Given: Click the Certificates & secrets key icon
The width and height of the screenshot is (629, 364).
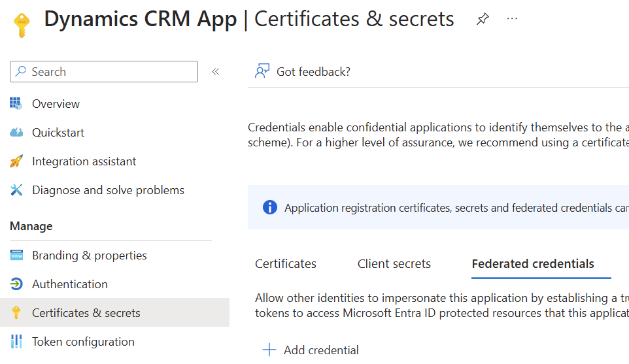Looking at the screenshot, I should [x=16, y=312].
